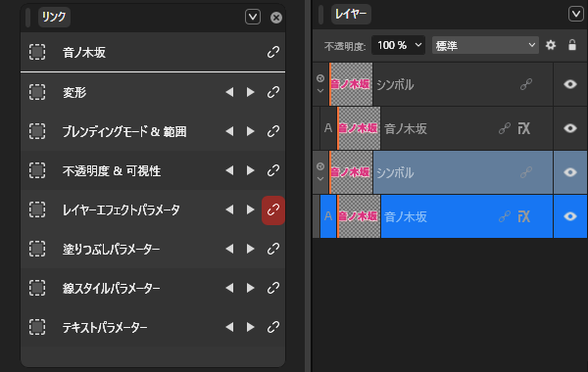
Task: Click the left arrow for 不透明度 & 可視性
Action: [229, 171]
